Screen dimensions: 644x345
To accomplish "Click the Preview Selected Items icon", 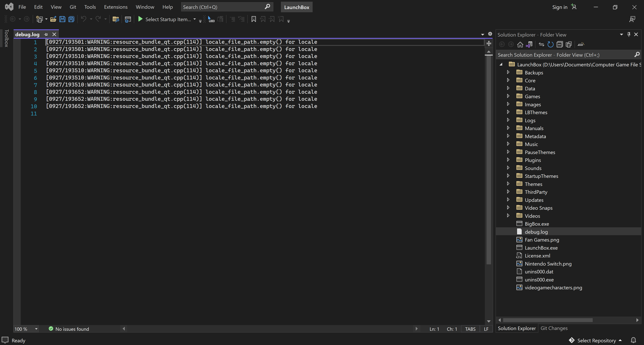I will coord(581,44).
